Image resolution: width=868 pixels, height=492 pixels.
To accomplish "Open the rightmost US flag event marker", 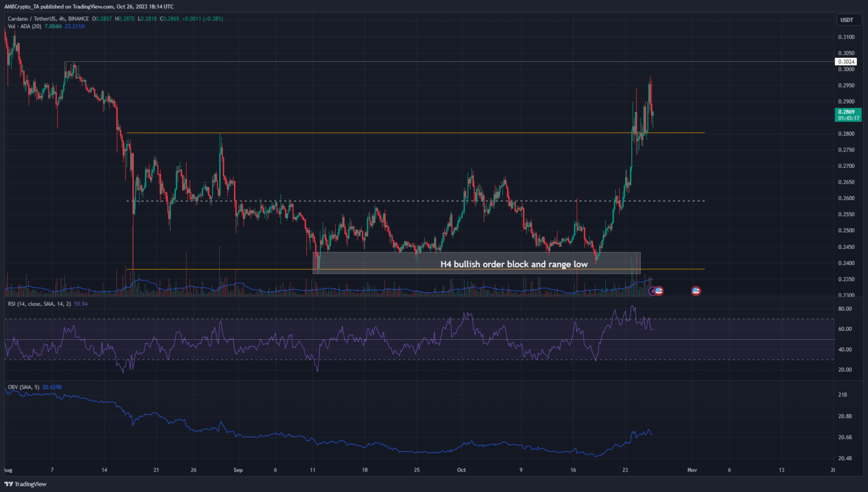I will [696, 291].
